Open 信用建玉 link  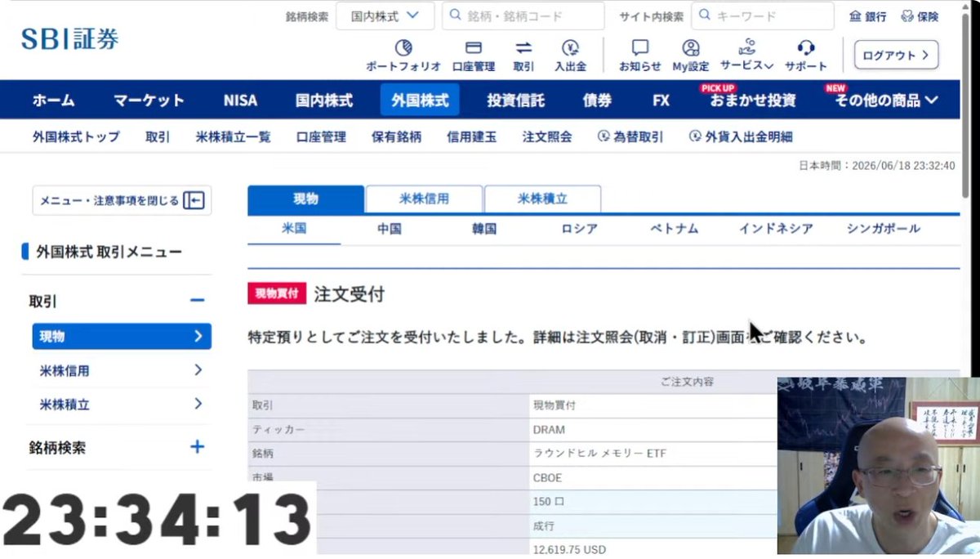[471, 136]
